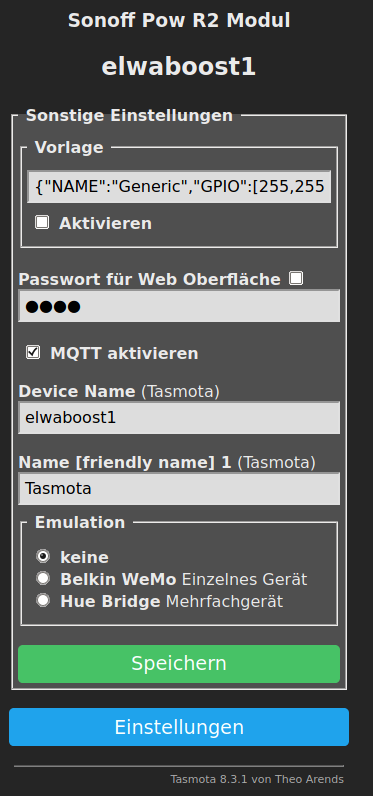Click the Aktivieren label text under Vorlage

(x=106, y=223)
